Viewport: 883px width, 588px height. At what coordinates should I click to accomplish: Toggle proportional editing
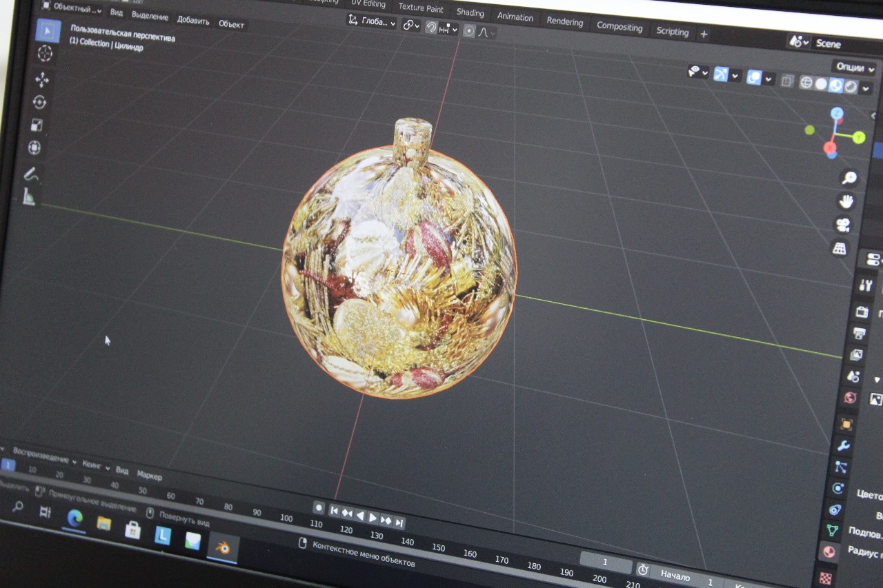[469, 30]
